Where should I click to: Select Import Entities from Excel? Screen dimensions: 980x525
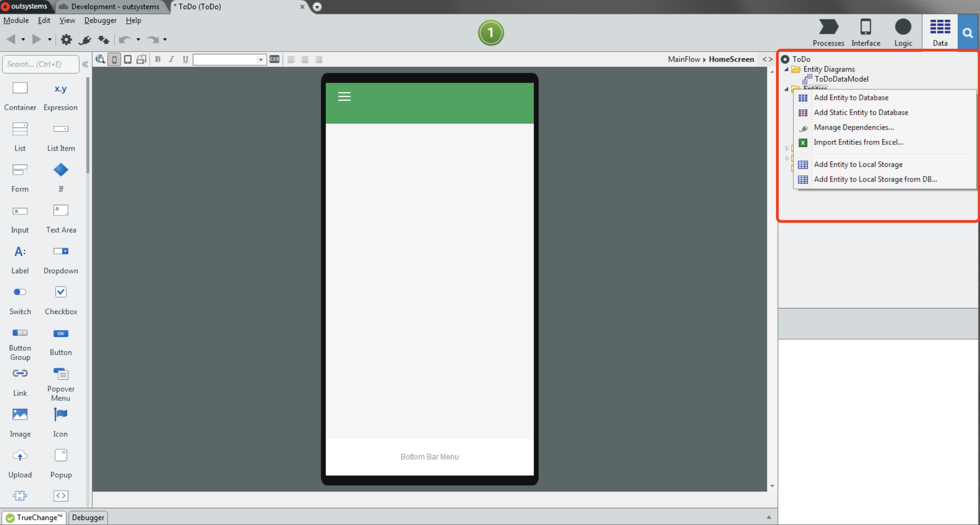click(x=858, y=142)
